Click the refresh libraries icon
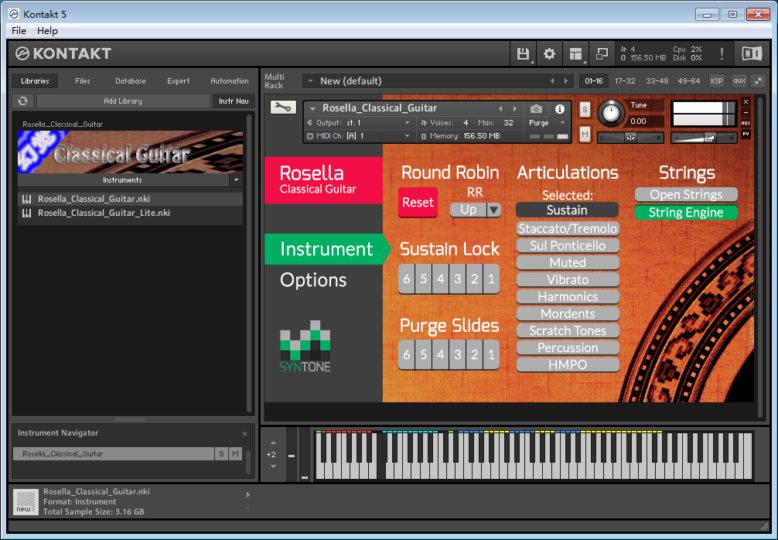Viewport: 778px width, 540px height. [x=23, y=101]
